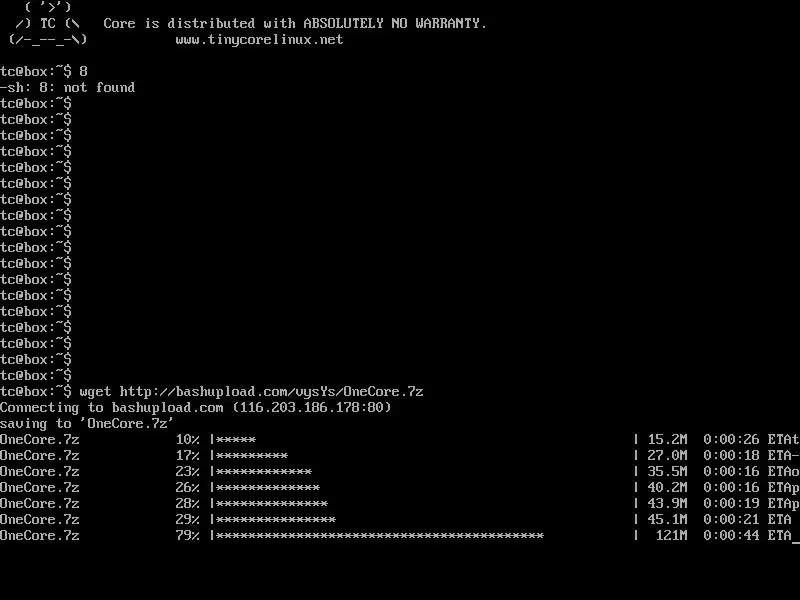
Task: Click the bashupload.com URL in the wget command
Action: 271,392
